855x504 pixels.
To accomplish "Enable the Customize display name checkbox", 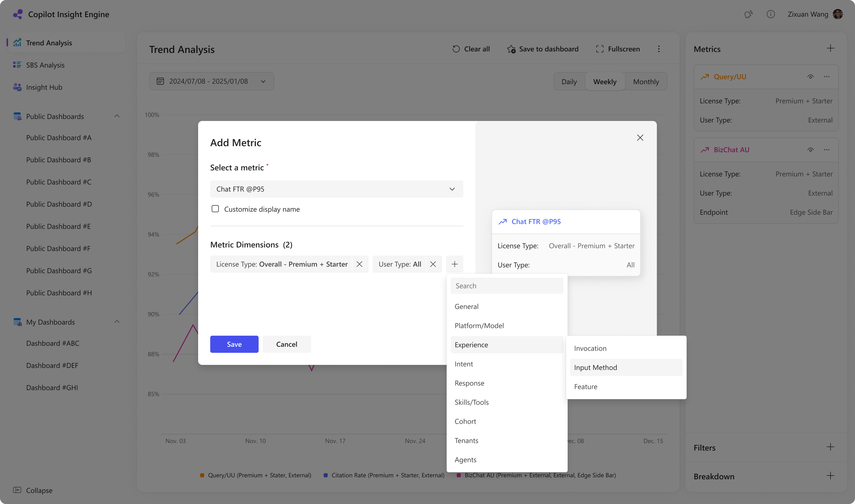I will tap(215, 209).
